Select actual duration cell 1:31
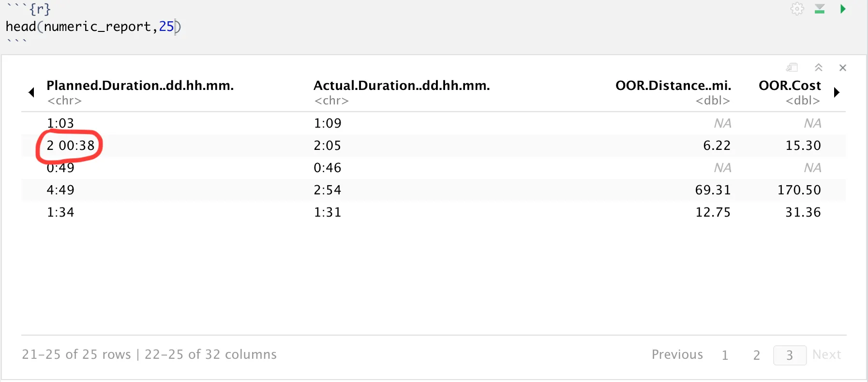Image resolution: width=868 pixels, height=382 pixels. point(328,212)
